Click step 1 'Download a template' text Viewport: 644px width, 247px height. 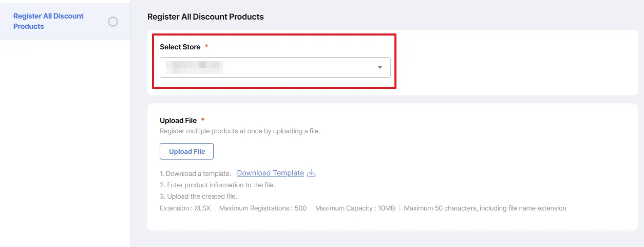coord(195,174)
